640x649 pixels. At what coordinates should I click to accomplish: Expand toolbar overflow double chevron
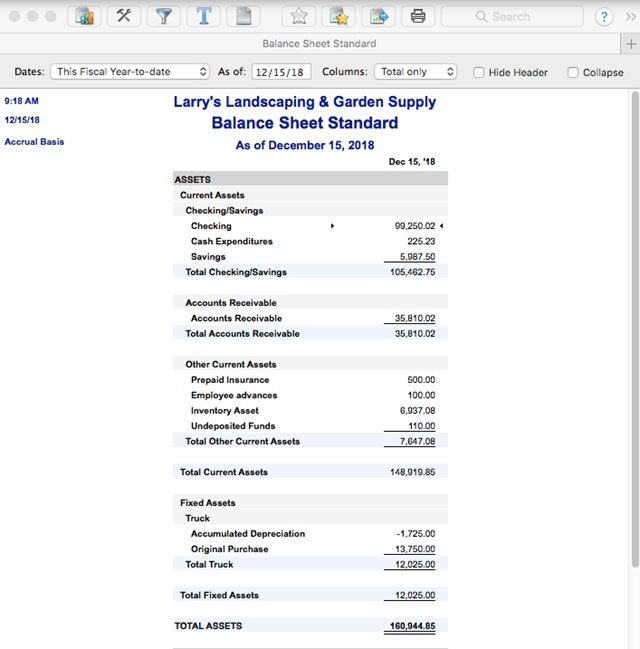point(629,17)
